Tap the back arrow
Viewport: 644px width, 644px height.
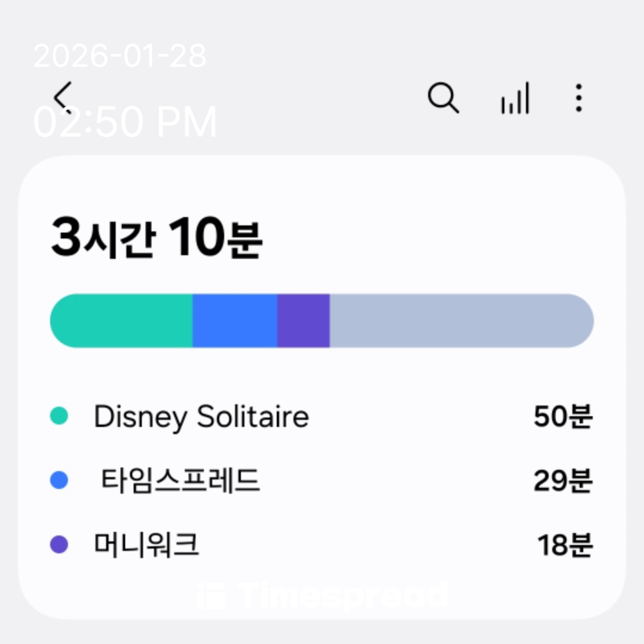click(x=62, y=97)
